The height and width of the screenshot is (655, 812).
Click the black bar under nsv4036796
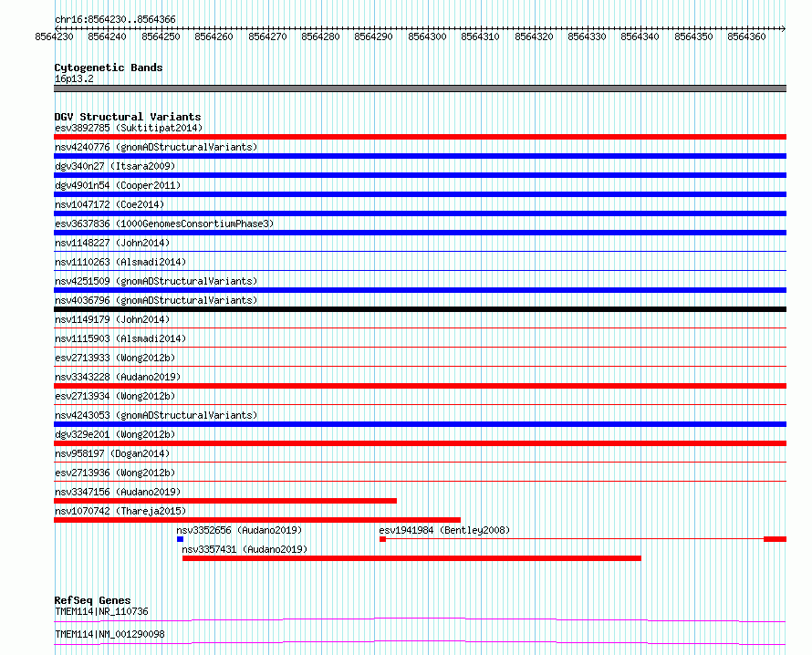tap(420, 309)
